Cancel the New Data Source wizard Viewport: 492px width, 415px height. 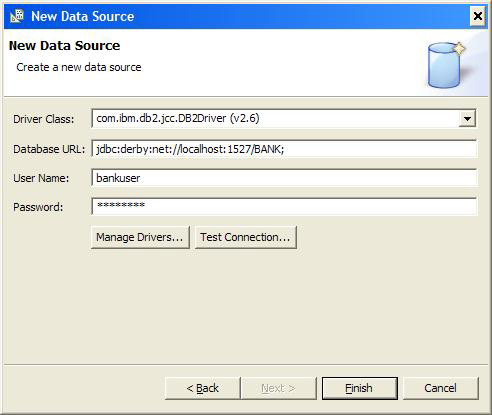(441, 388)
